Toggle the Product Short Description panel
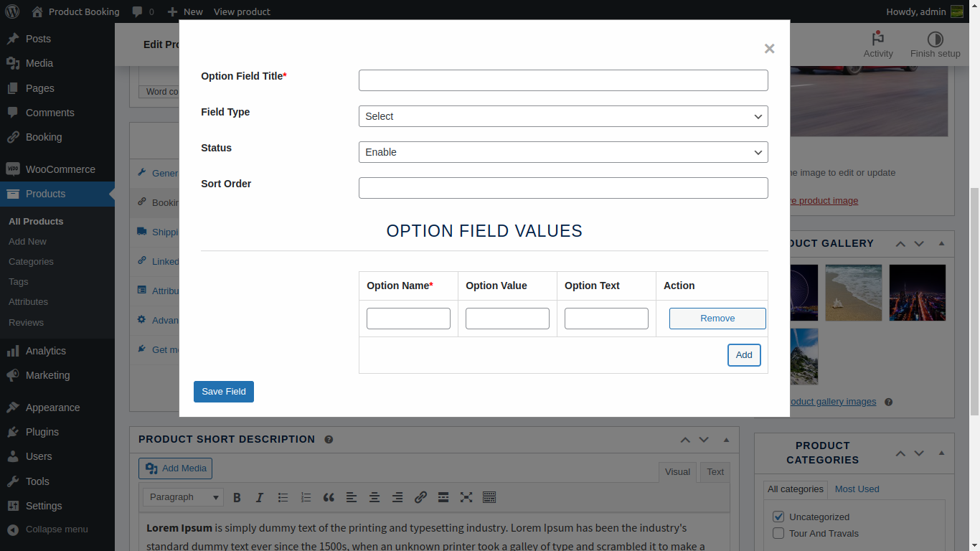This screenshot has height=551, width=980. [726, 440]
